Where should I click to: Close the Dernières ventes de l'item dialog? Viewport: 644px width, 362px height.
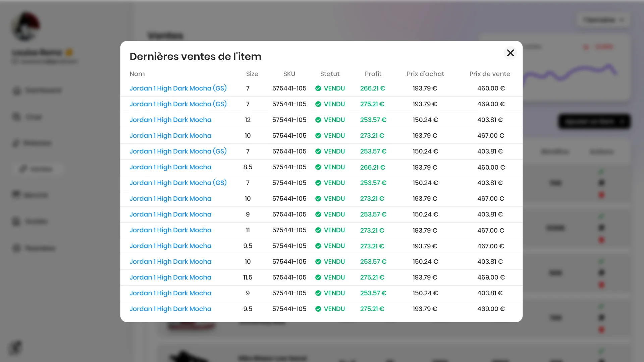pyautogui.click(x=510, y=53)
